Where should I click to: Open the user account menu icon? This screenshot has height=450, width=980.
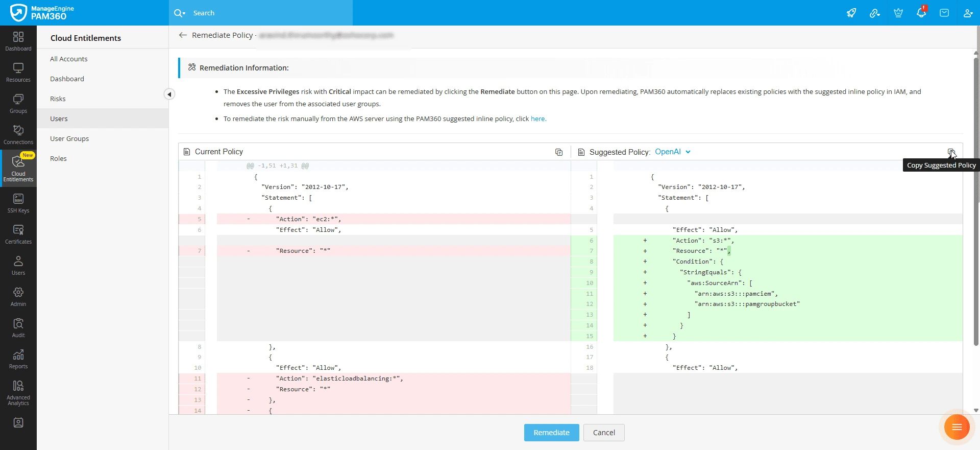[x=968, y=13]
